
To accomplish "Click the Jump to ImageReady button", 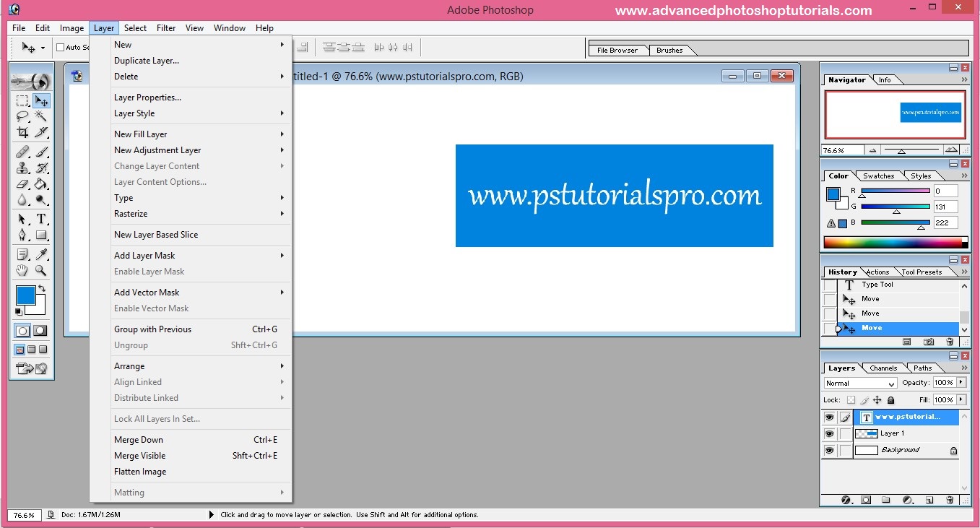I will 32,368.
